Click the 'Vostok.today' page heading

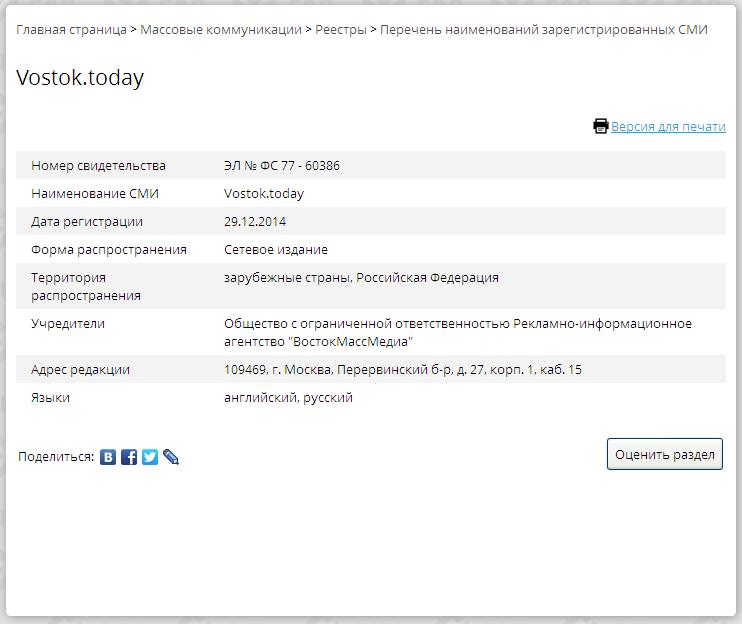pos(80,78)
